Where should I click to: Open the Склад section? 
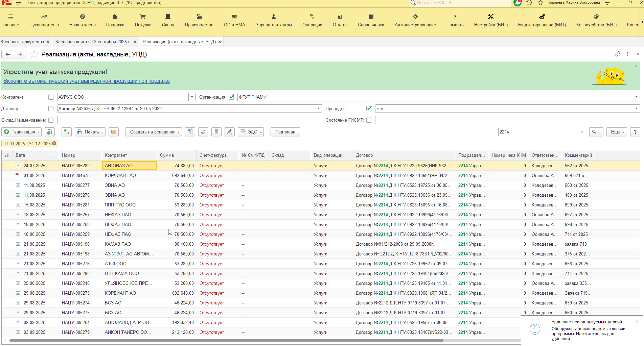(x=168, y=21)
